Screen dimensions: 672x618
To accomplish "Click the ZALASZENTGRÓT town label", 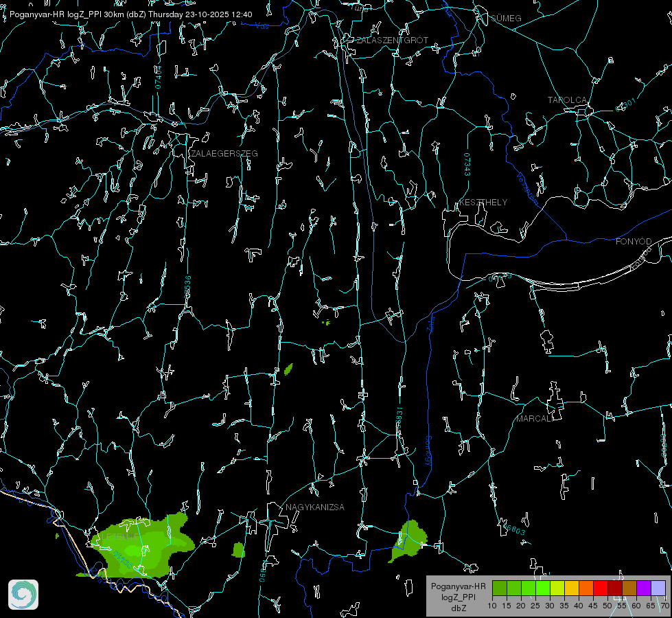I will coord(392,41).
